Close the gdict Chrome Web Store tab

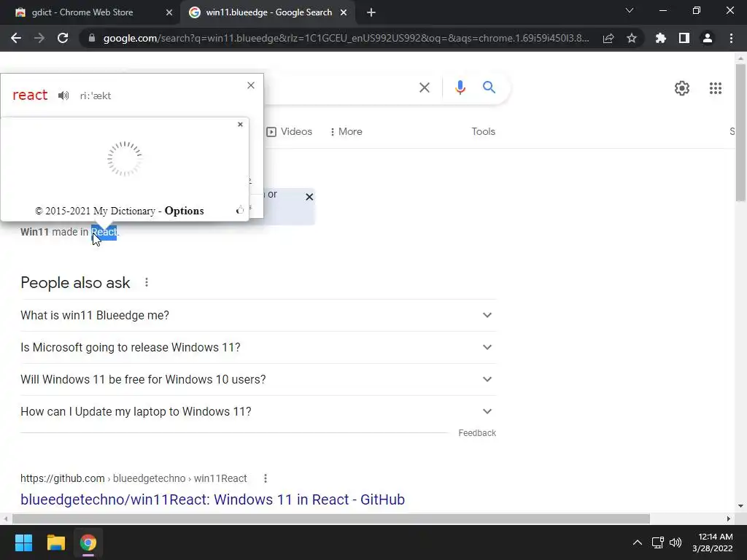point(169,13)
